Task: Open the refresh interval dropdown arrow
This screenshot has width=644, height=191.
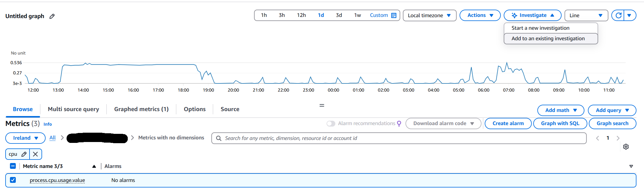Action: point(629,15)
